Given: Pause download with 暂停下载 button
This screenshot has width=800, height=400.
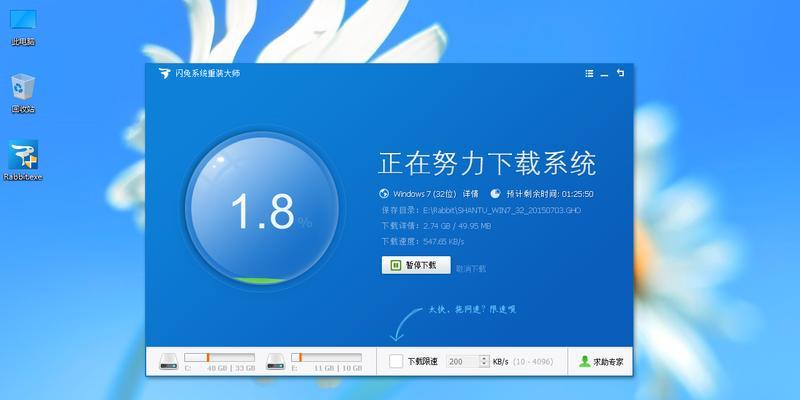Looking at the screenshot, I should coord(416,265).
